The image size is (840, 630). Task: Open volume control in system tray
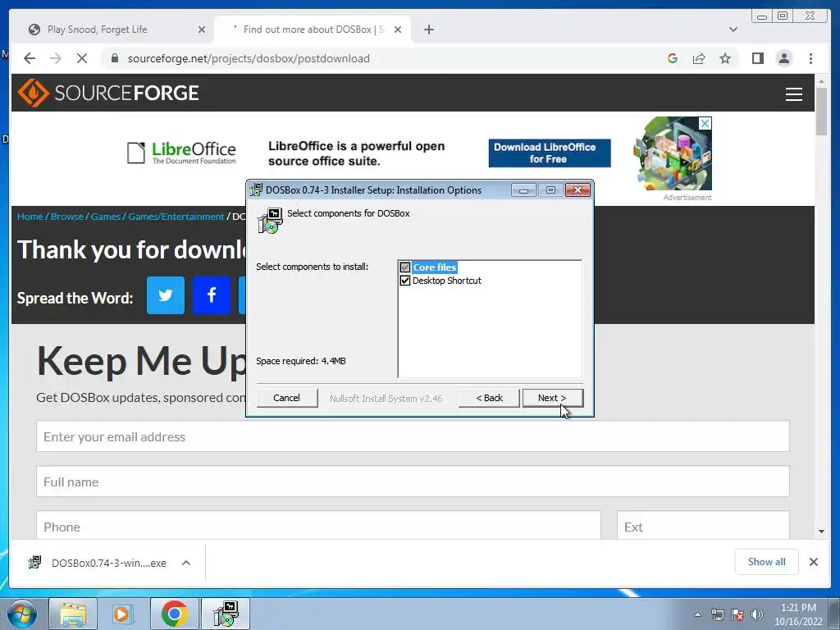point(757,614)
